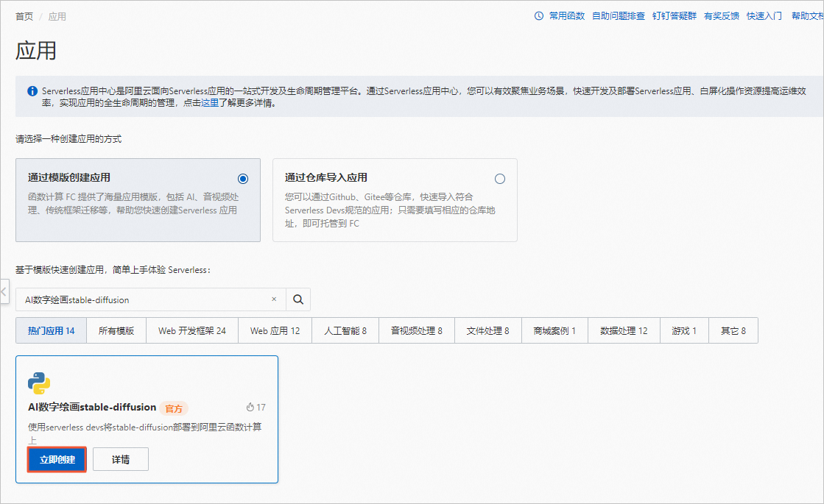This screenshot has height=504, width=824.
Task: Collapse the left side panel arrow
Action: pyautogui.click(x=4, y=293)
